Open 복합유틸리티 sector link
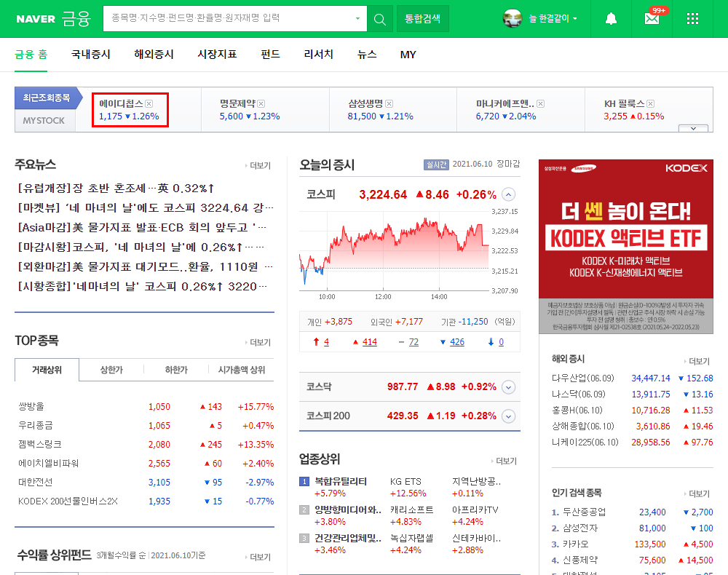The height and width of the screenshot is (575, 728). (341, 481)
